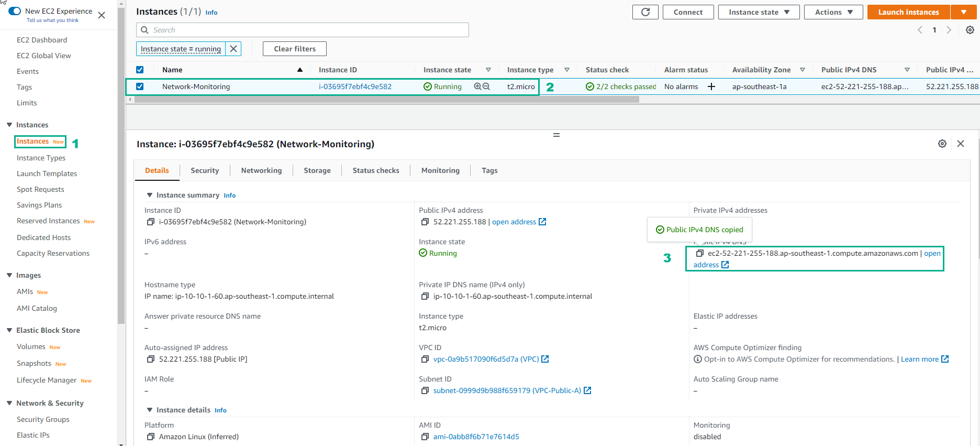
Task: Collapse the Elastic Block Store section
Action: tap(9, 330)
